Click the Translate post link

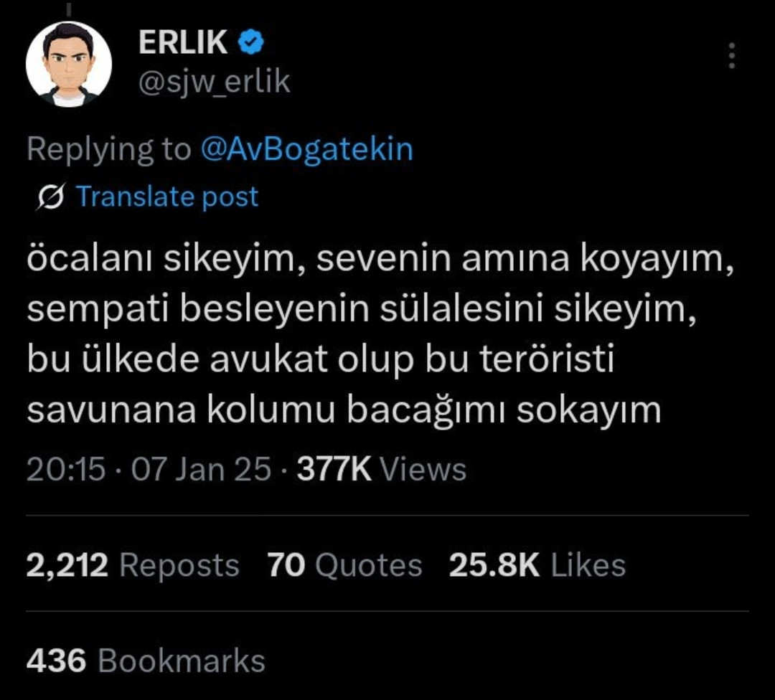(167, 197)
